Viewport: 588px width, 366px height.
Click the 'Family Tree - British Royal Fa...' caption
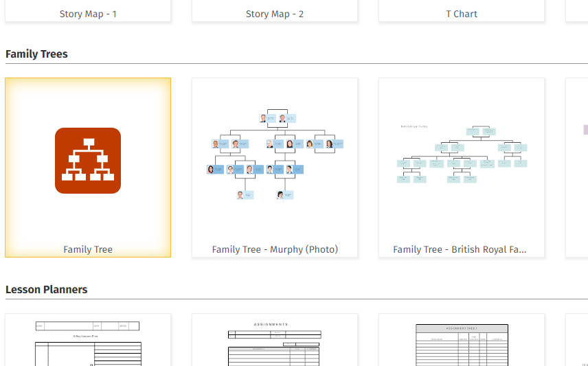460,249
